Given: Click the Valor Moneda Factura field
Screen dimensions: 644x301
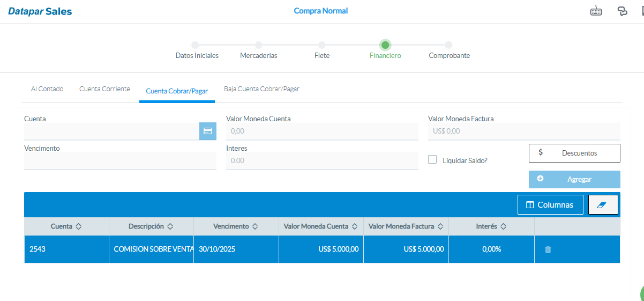Looking at the screenshot, I should [x=524, y=131].
